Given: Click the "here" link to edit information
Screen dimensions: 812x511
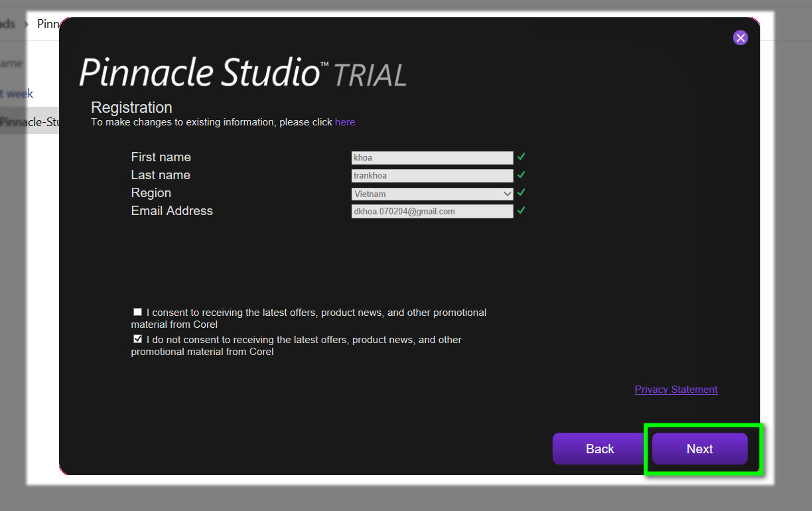Looking at the screenshot, I should (345, 122).
